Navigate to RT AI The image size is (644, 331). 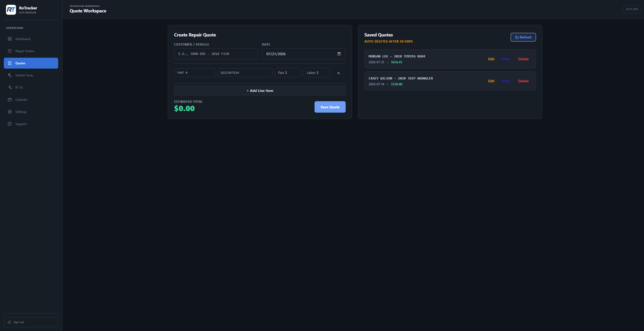coord(31,88)
